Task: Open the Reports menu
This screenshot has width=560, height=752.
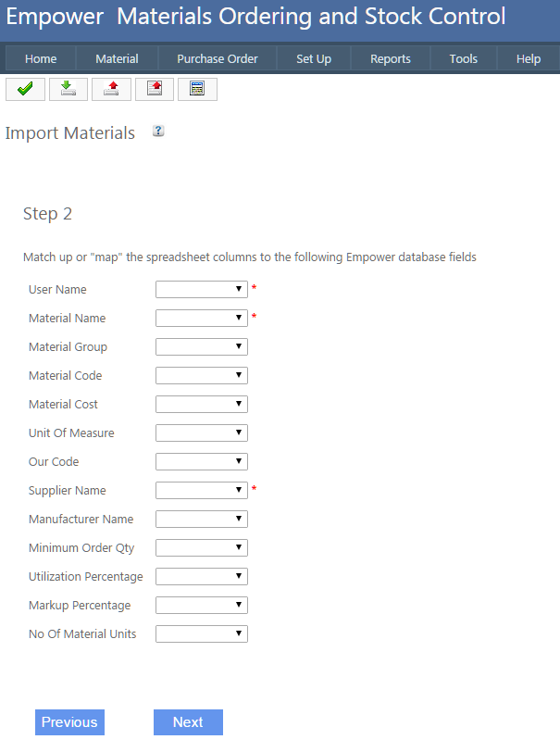Action: [x=391, y=58]
